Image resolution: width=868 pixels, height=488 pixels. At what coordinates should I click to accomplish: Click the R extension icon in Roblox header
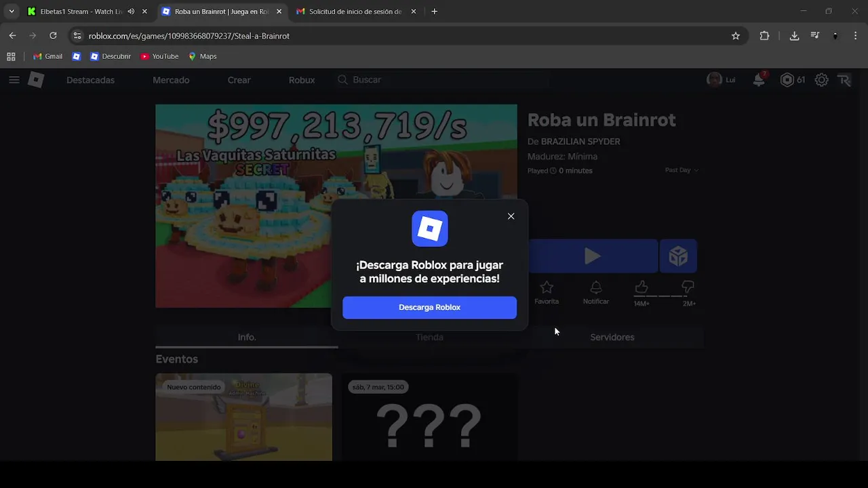[x=844, y=80]
